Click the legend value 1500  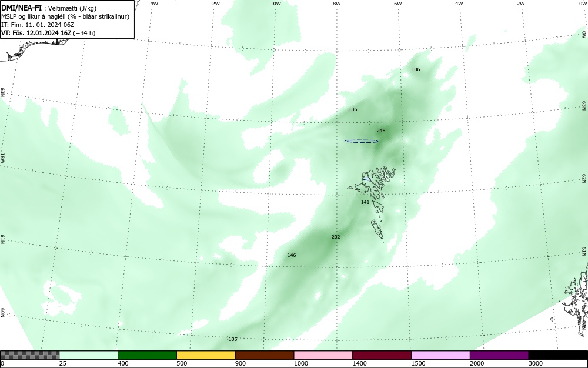[x=418, y=363]
